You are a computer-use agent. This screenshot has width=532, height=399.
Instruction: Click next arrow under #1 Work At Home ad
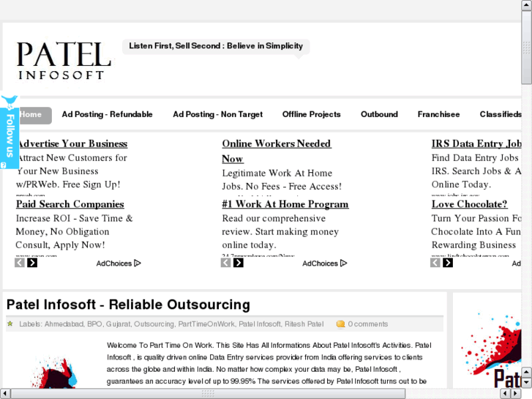[238, 263]
